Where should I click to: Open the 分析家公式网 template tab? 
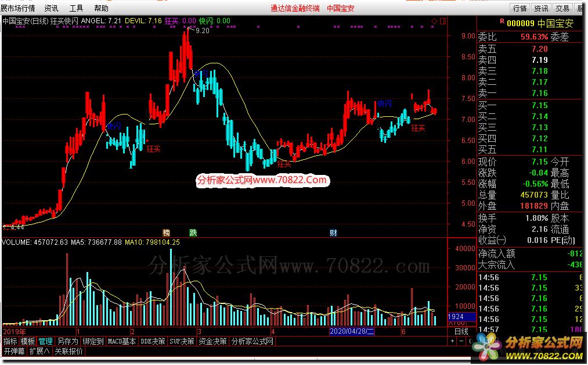(252, 341)
